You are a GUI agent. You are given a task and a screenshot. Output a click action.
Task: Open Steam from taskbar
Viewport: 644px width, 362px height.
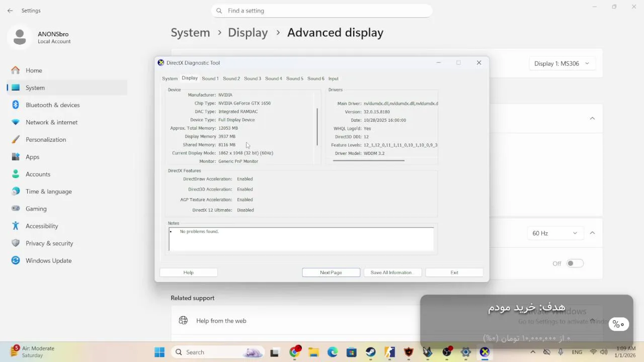(x=370, y=352)
